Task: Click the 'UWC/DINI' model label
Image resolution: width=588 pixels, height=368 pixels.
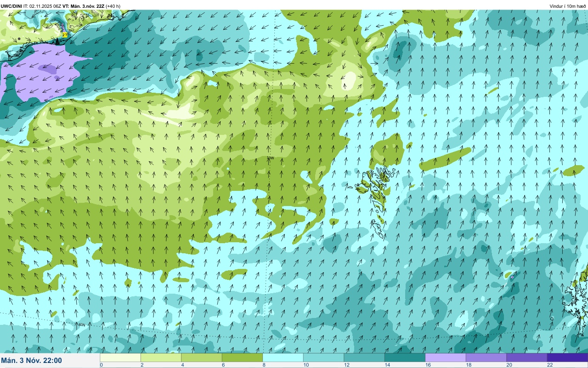Action: pyautogui.click(x=11, y=6)
